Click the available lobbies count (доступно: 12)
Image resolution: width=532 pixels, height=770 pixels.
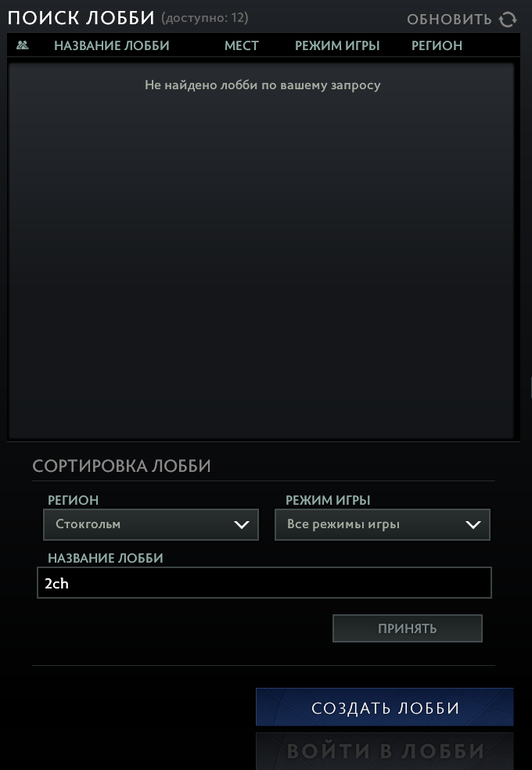[x=205, y=19]
